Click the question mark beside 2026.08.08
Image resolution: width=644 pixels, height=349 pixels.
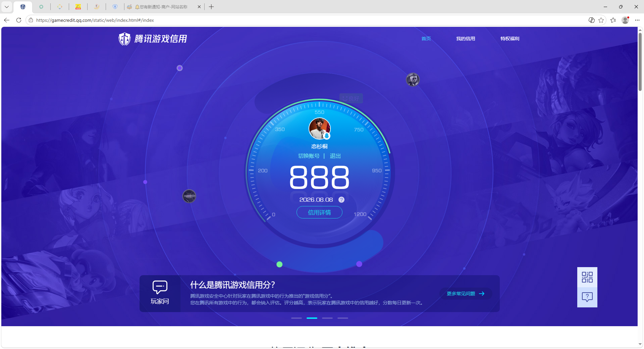click(341, 200)
